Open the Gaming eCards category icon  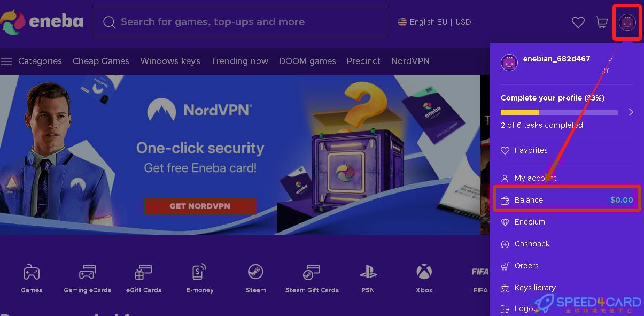[87, 272]
